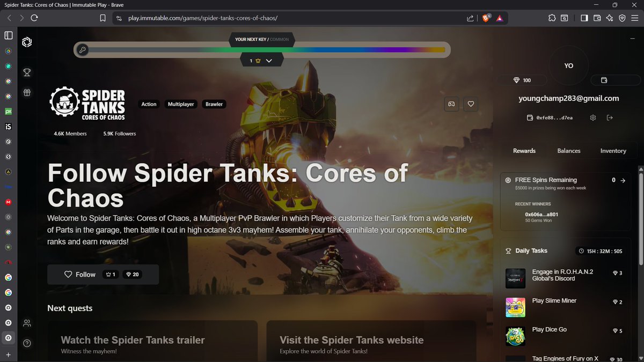Share this page from address bar
Viewport: 644px width, 362px height.
pos(470,18)
